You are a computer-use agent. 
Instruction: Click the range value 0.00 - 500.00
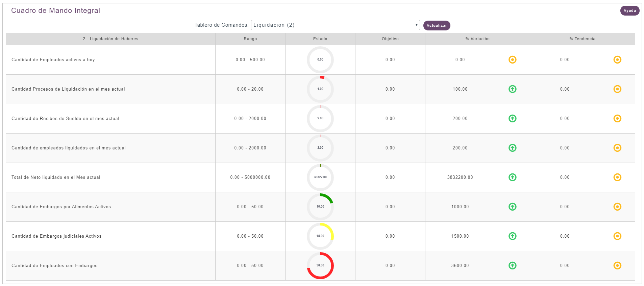(250, 60)
